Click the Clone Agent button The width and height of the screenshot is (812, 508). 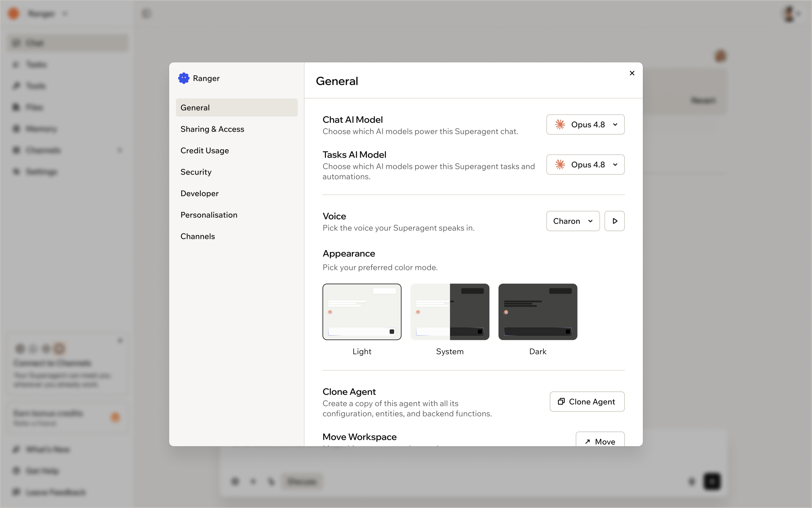coord(587,401)
